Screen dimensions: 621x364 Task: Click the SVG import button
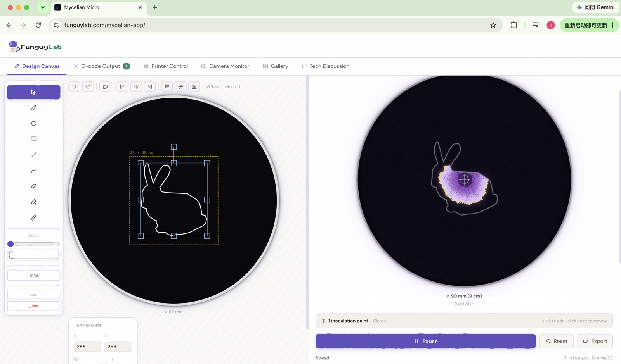point(34,275)
